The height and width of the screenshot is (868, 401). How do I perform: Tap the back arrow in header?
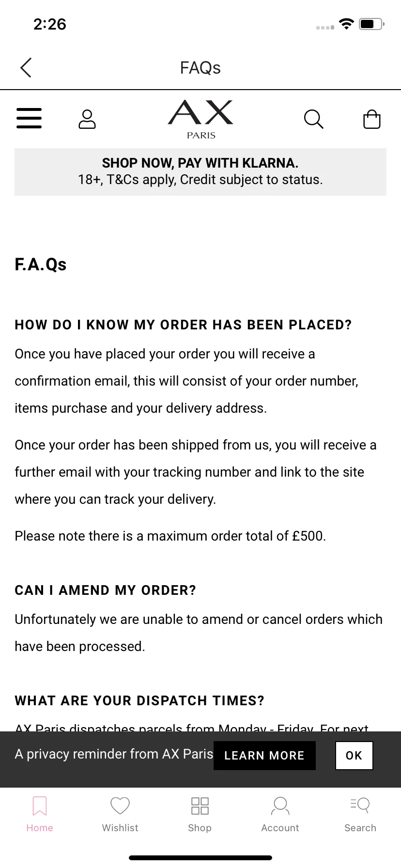coord(26,68)
